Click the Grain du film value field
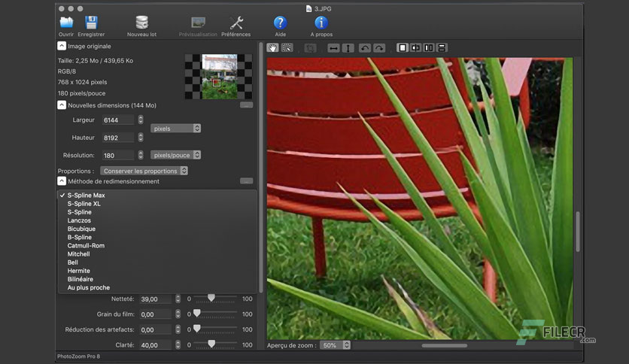 click(x=156, y=314)
